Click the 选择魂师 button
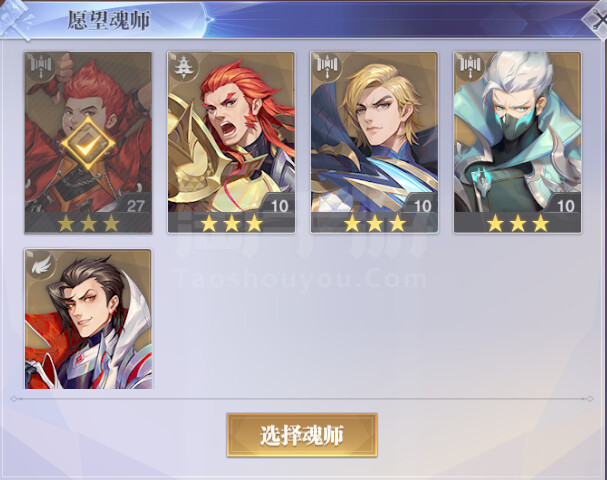This screenshot has height=480, width=607. pyautogui.click(x=302, y=435)
